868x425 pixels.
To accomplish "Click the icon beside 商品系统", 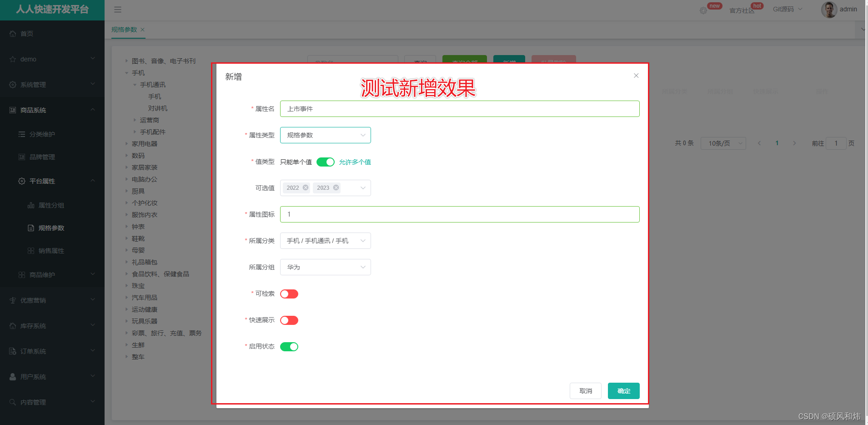I will tap(13, 110).
